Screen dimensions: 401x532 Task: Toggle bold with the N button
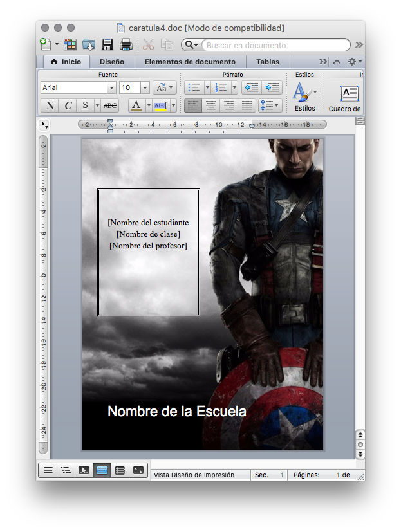coord(50,105)
